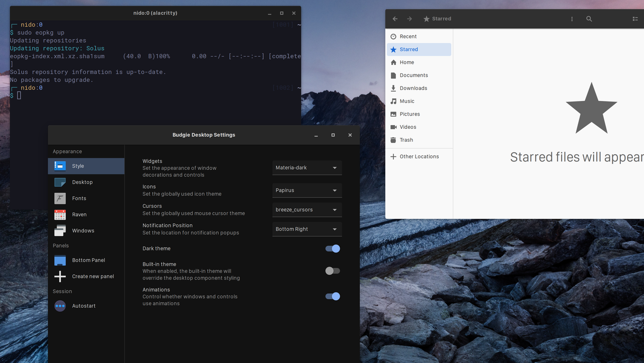Click the Starred star icon in Files sidebar
The height and width of the screenshot is (363, 644).
393,49
